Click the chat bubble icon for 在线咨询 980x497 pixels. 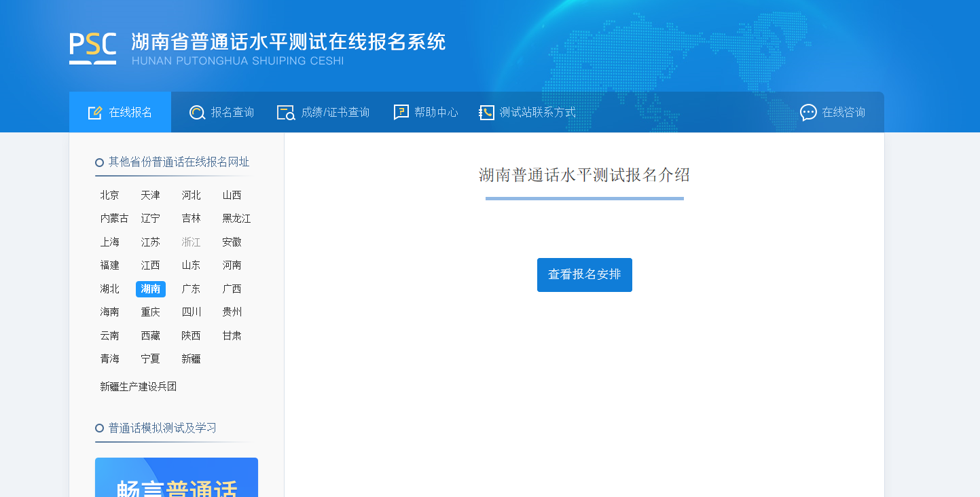(808, 113)
